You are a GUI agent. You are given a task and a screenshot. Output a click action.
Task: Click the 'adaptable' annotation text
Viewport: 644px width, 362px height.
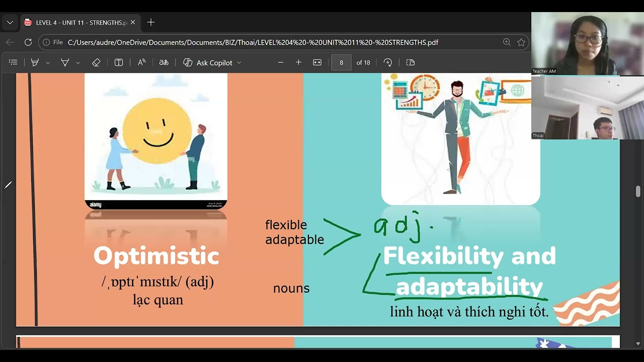pyautogui.click(x=294, y=240)
